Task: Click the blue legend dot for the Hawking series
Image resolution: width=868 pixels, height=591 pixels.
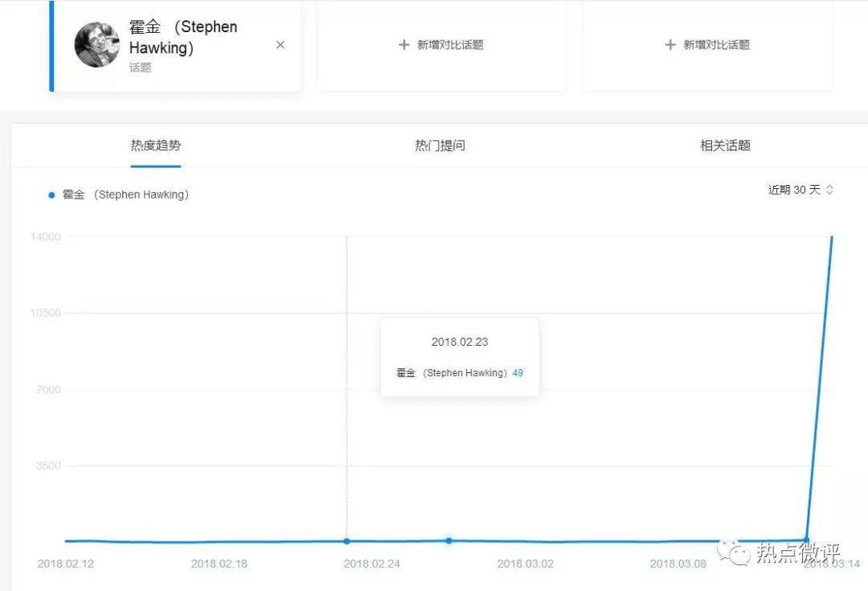Action: point(51,195)
